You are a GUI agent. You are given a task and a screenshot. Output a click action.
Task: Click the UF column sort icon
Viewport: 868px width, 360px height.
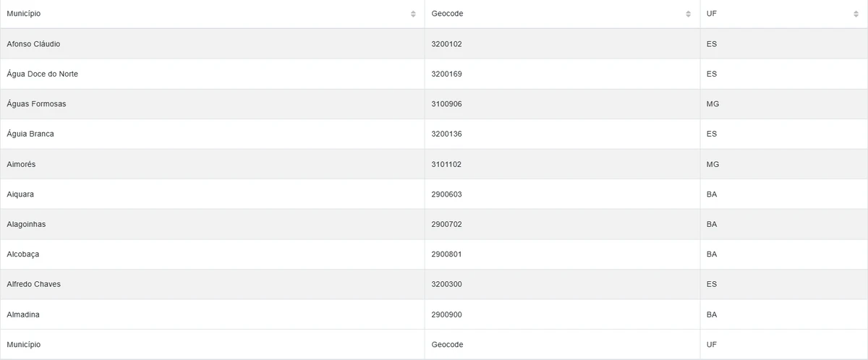click(x=856, y=14)
